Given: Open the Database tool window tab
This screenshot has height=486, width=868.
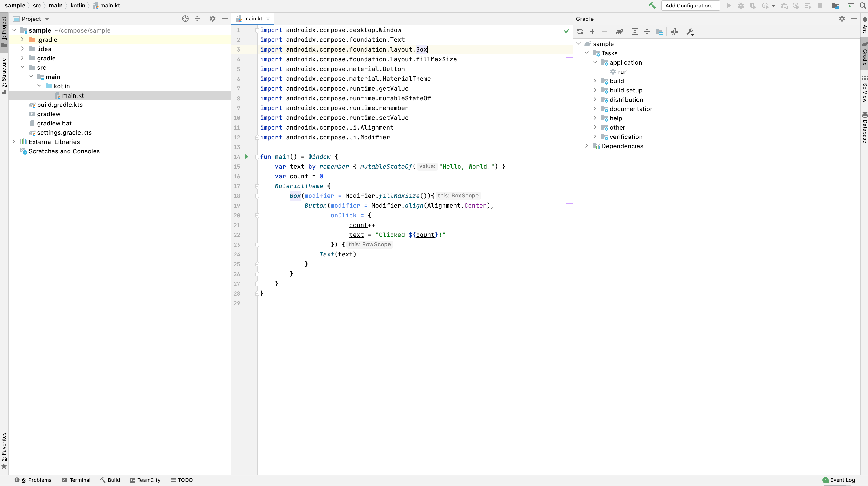Looking at the screenshot, I should point(864,127).
